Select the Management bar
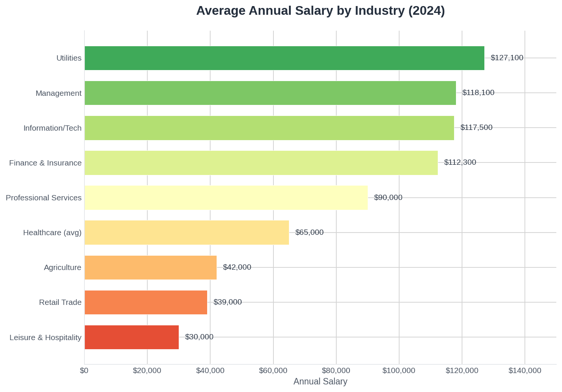 [x=270, y=93]
